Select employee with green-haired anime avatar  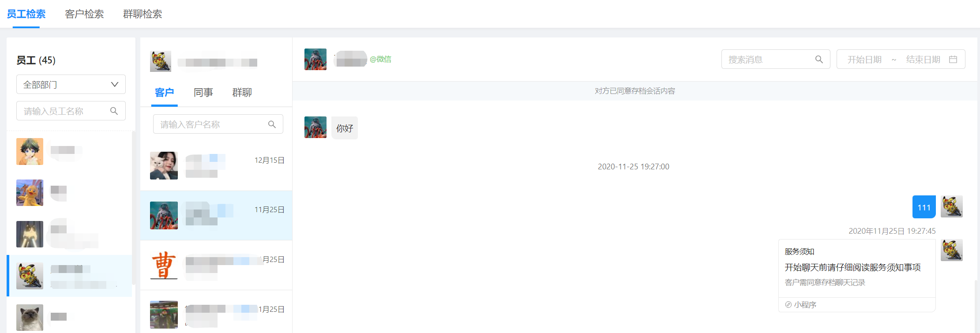(71, 151)
